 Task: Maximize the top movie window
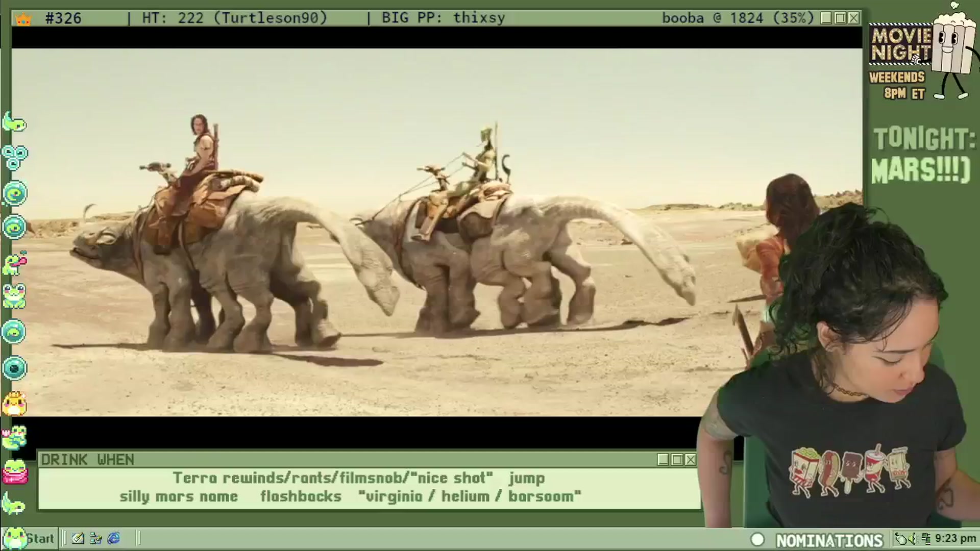[840, 18]
